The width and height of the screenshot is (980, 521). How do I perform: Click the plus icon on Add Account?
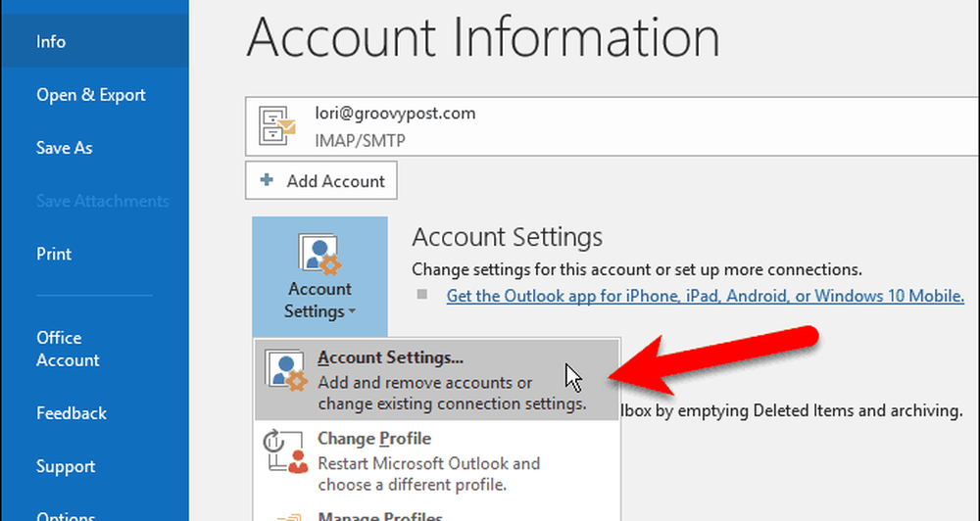267,181
